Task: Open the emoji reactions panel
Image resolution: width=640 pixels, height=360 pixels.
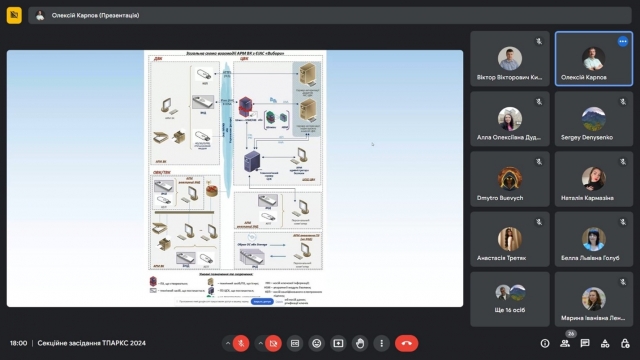Action: 317,343
